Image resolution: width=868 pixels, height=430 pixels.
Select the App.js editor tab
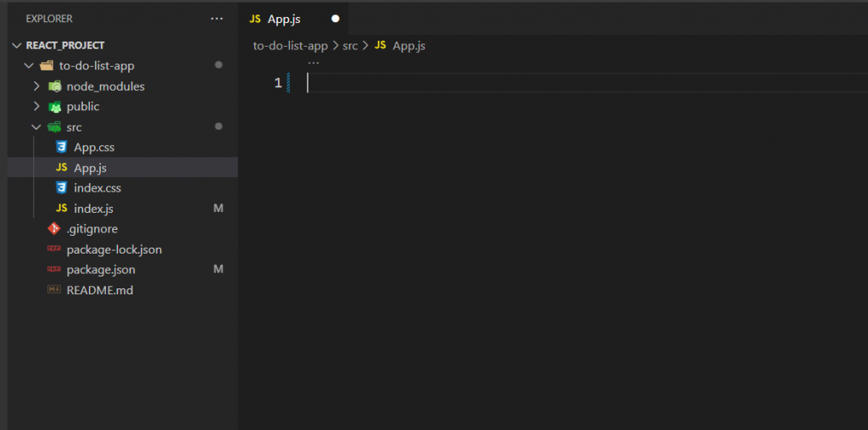coord(283,19)
